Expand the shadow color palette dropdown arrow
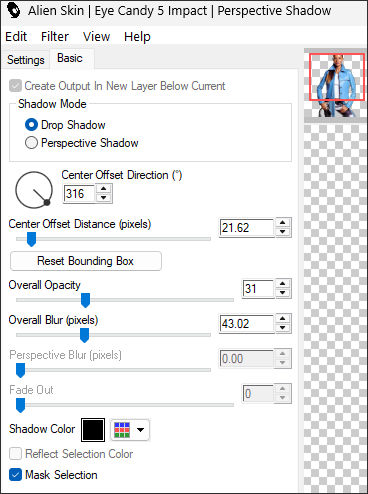The width and height of the screenshot is (368, 494). 141,430
